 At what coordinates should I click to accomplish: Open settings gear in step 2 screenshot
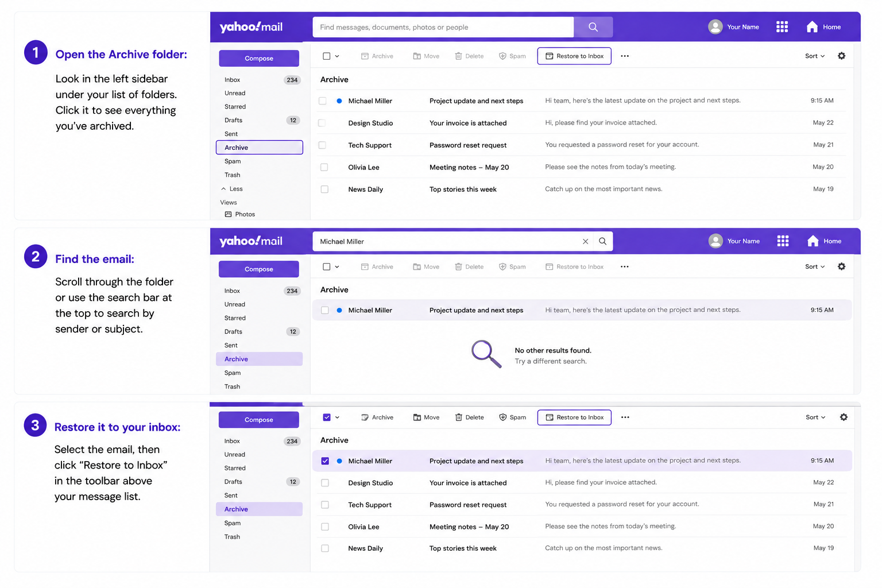[842, 266]
